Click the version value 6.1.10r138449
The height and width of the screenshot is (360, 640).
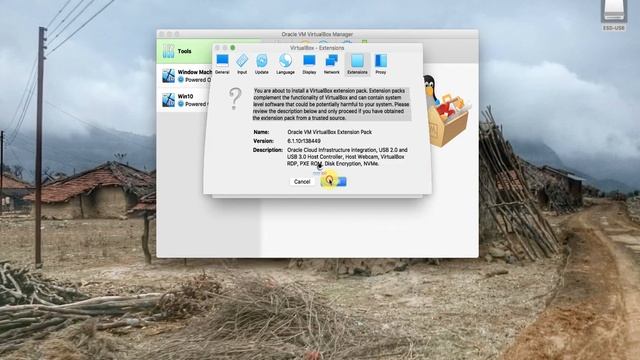tap(304, 141)
